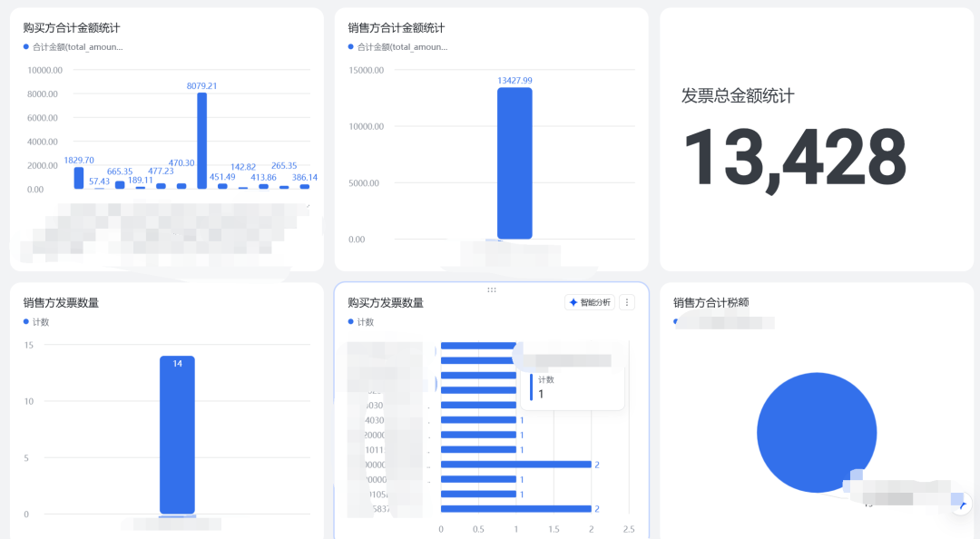Screen dimensions: 980x539
Task: Grab the drag handle above 购买方发票数量 card
Action: click(x=492, y=290)
